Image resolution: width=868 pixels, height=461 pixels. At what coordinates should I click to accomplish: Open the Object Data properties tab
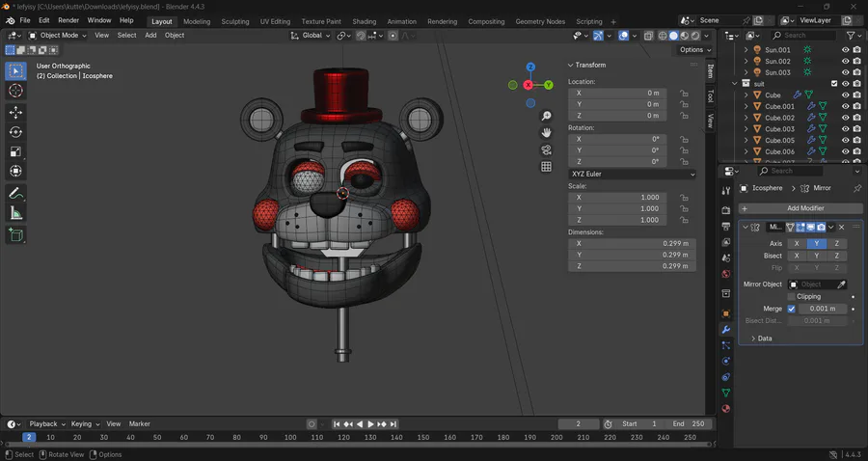tap(726, 393)
